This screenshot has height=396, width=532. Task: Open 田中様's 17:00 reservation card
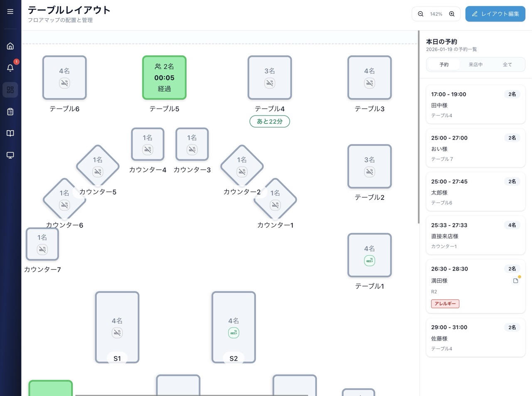475,104
